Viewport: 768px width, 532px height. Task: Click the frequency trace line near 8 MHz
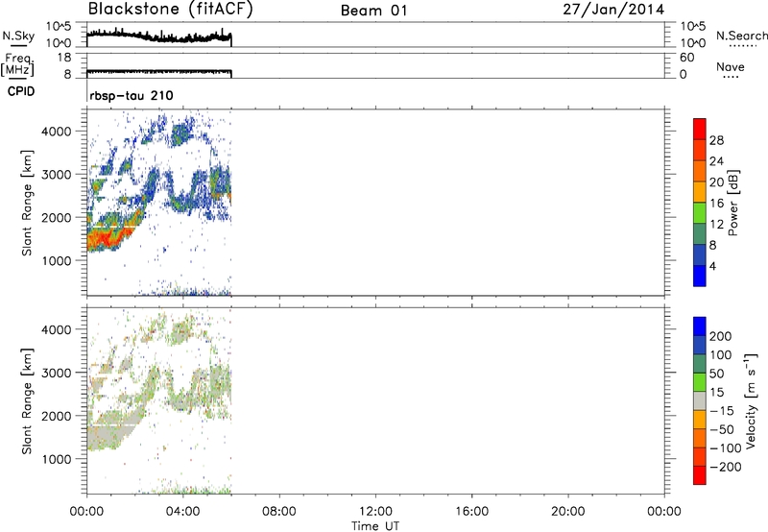[158, 72]
